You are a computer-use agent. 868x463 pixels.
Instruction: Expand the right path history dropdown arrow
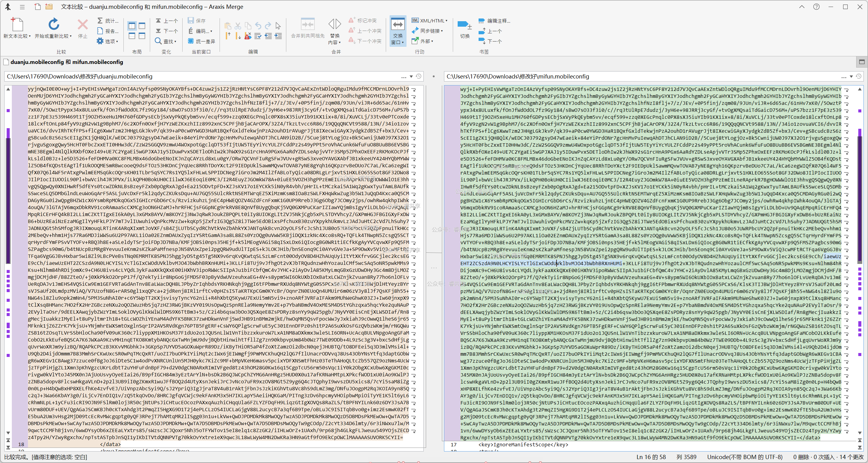(x=851, y=77)
